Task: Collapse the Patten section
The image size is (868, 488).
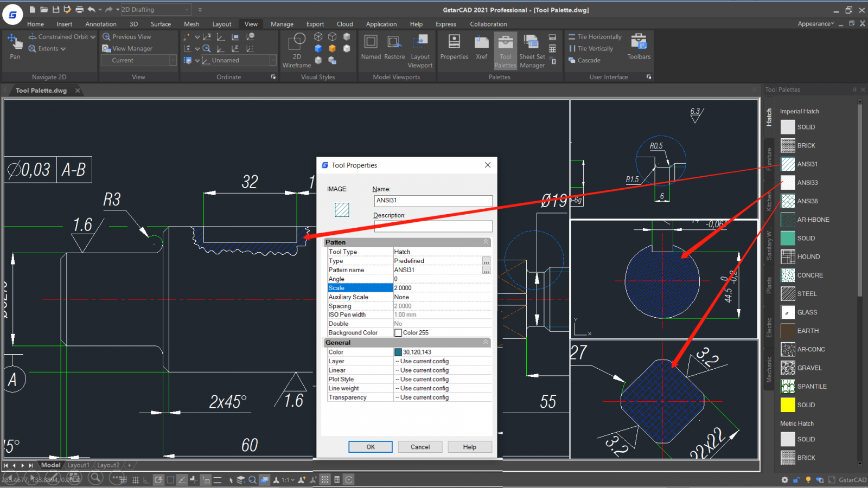Action: click(486, 242)
